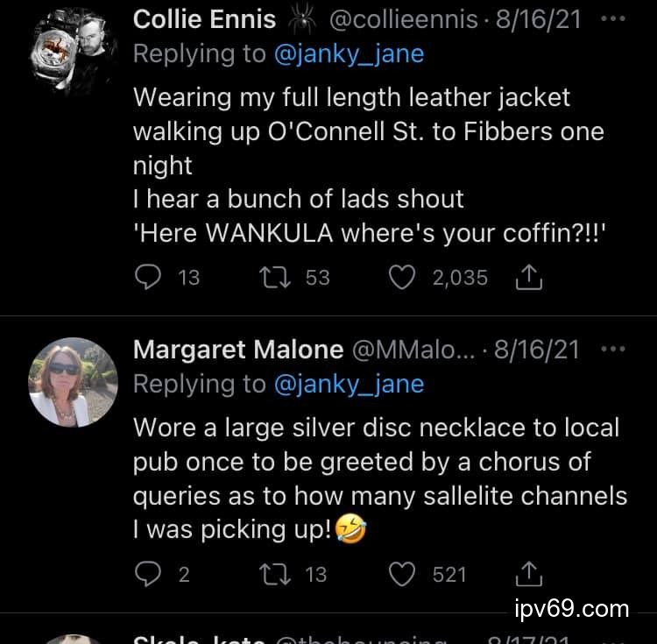Open Margaret Malone display name profile
This screenshot has width=657, height=644.
click(237, 350)
